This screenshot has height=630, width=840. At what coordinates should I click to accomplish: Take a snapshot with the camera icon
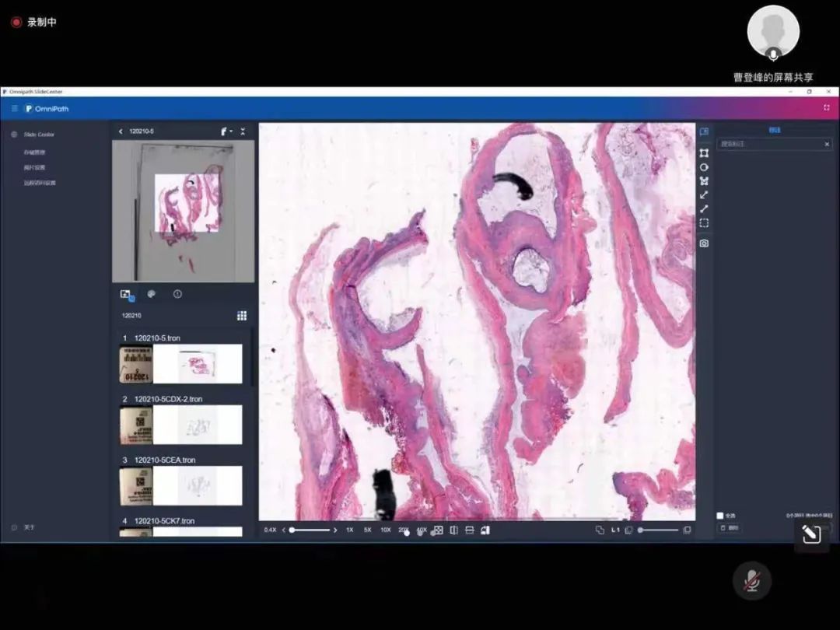click(704, 243)
